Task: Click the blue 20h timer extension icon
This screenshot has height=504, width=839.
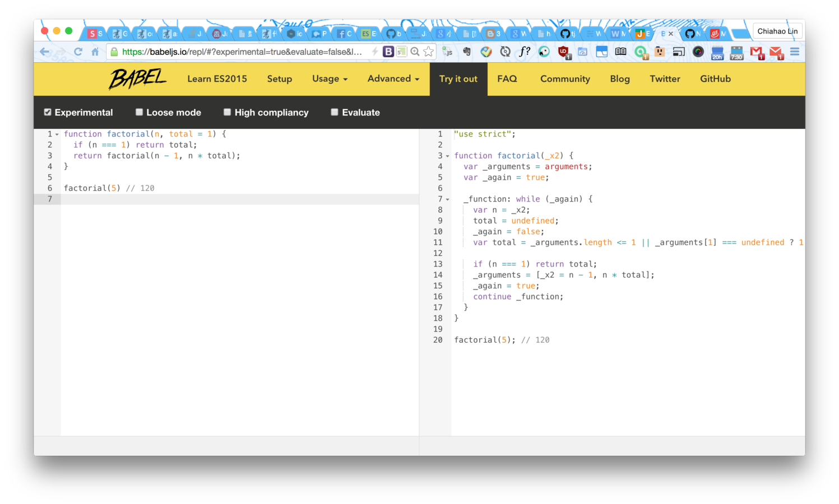Action: 717,53
